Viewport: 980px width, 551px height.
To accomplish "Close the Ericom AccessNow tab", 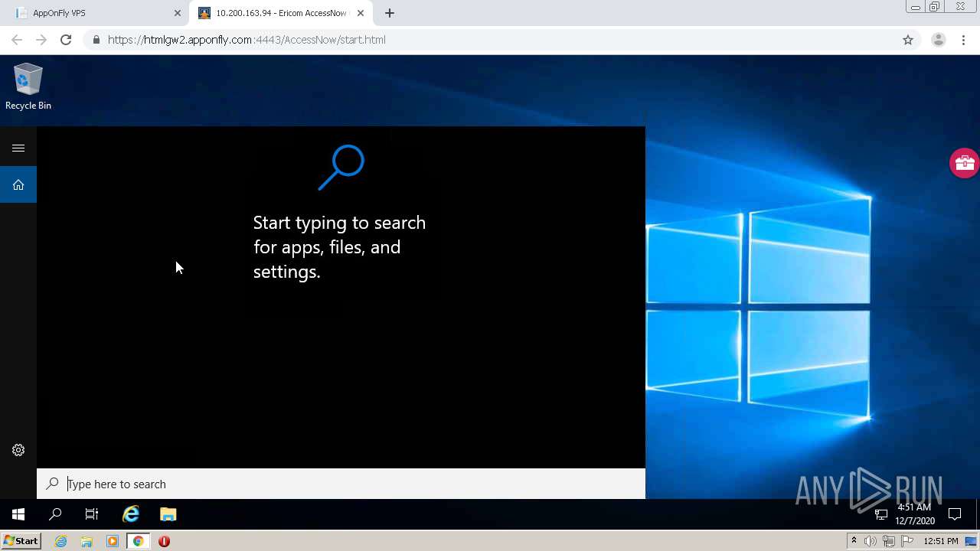I will (x=361, y=13).
